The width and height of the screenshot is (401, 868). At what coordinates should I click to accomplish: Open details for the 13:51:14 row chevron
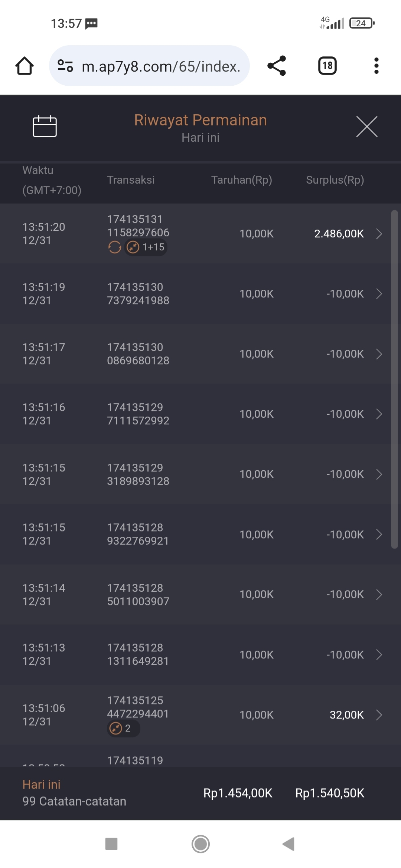coord(379,595)
